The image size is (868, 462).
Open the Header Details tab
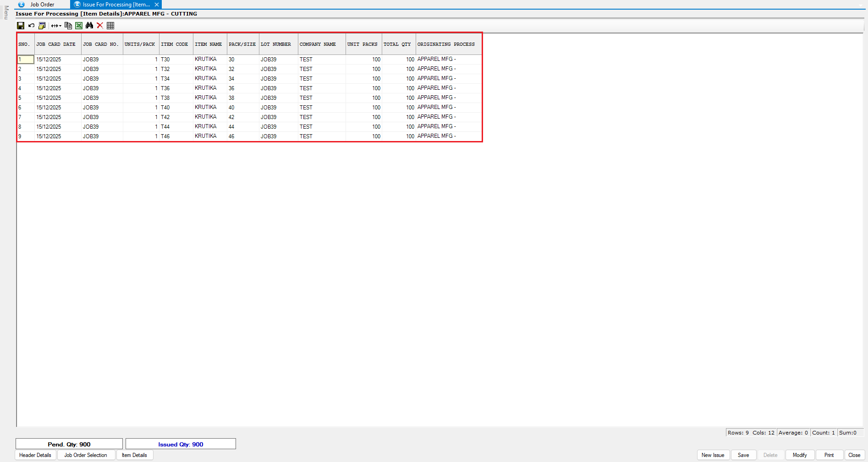pos(35,455)
